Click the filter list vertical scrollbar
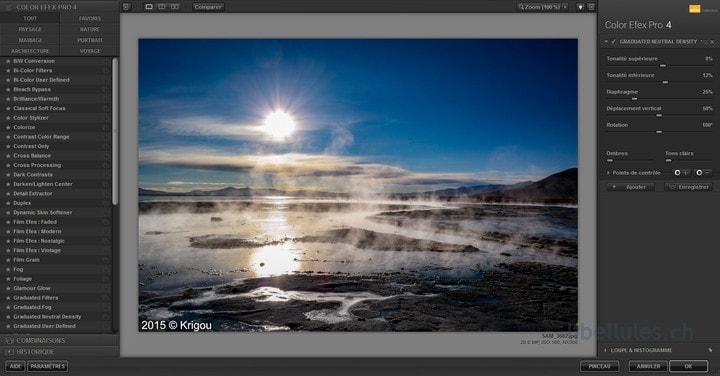Image resolution: width=720 pixels, height=376 pixels. click(115, 131)
